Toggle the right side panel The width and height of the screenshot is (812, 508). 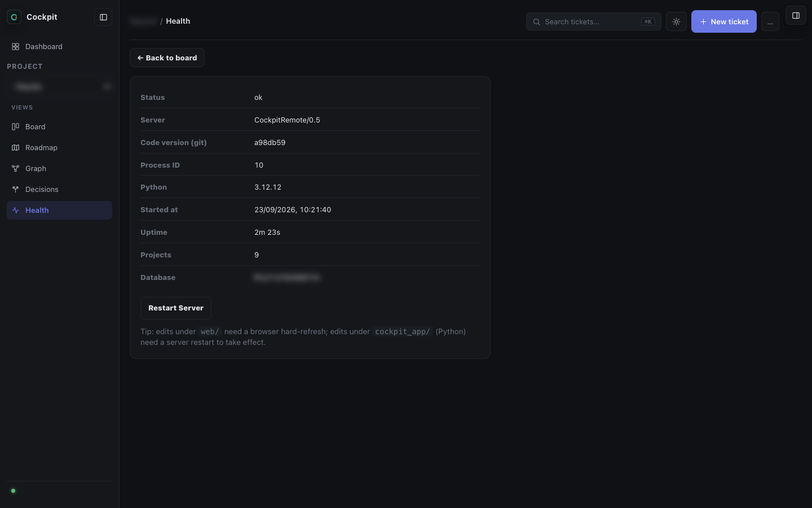(796, 16)
